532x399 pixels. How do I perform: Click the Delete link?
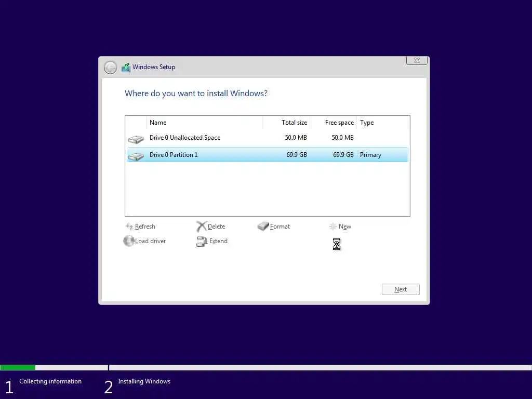216,227
